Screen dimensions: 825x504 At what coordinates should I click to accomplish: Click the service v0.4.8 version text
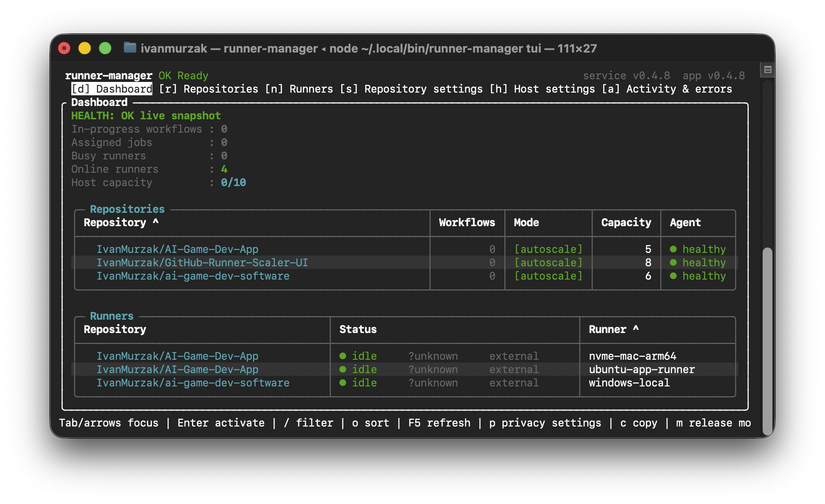tap(626, 75)
